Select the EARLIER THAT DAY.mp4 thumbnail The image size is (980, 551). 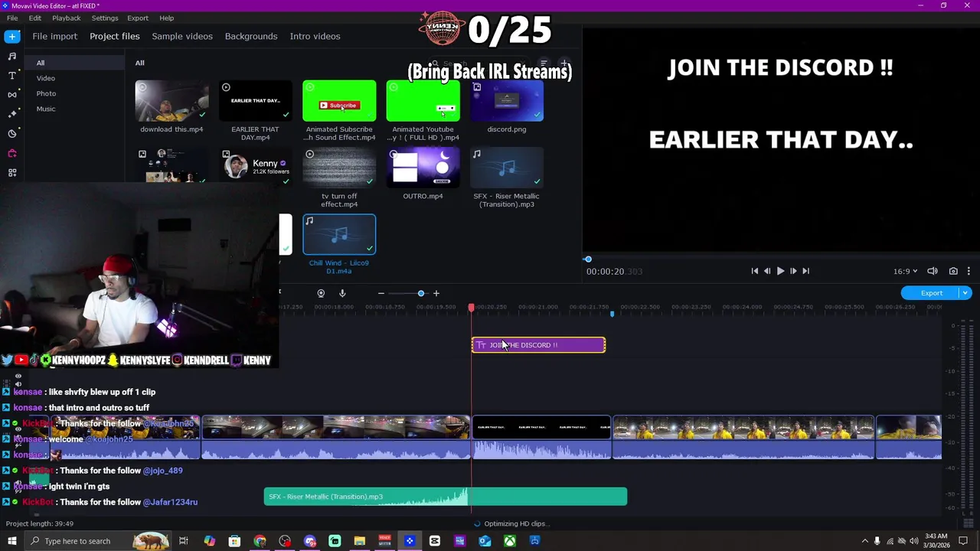(x=255, y=101)
